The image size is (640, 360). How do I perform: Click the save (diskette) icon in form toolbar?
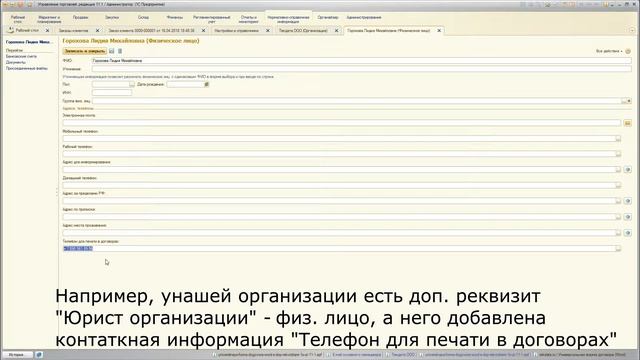(112, 51)
